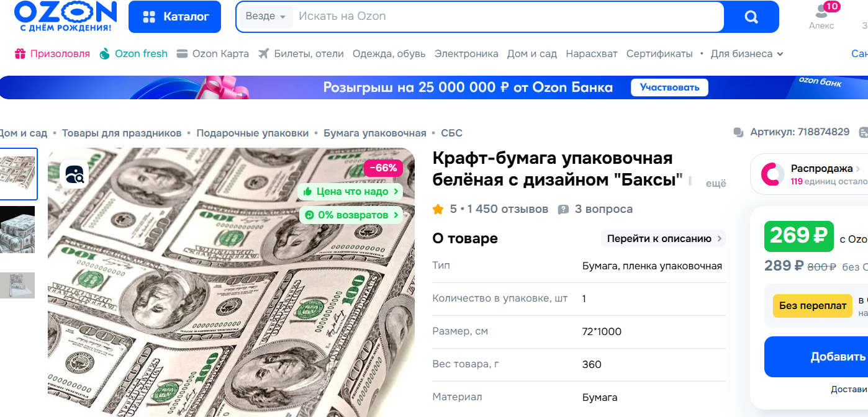868x417 pixels.
Task: Click the 72*1000 size value
Action: [602, 331]
